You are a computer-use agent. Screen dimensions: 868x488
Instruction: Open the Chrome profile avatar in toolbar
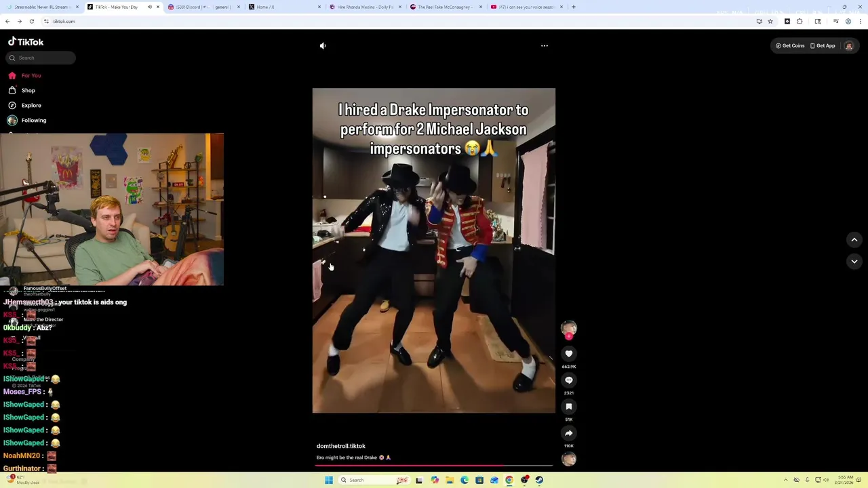click(848, 22)
